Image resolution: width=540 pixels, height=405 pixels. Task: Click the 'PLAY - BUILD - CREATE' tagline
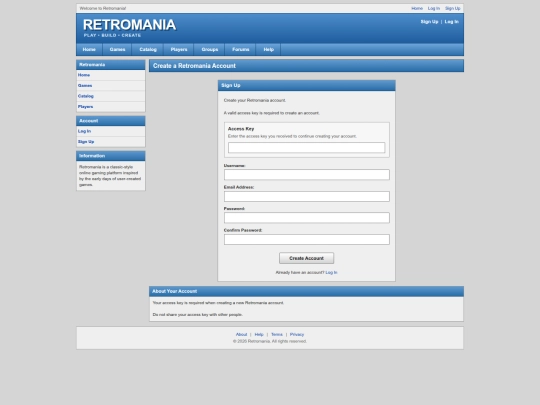pyautogui.click(x=112, y=35)
